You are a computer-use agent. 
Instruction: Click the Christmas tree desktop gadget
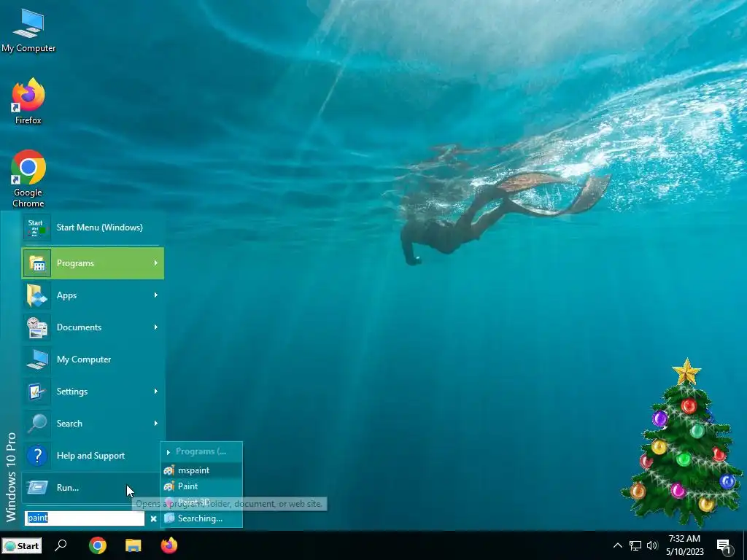[682, 443]
